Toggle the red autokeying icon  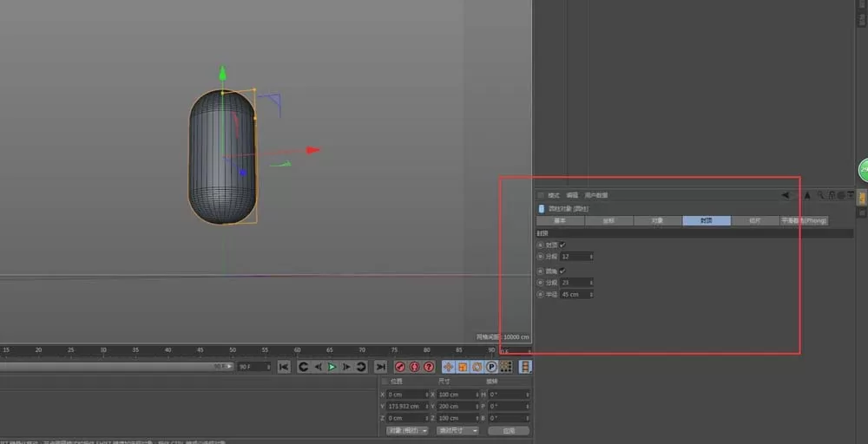click(x=414, y=367)
